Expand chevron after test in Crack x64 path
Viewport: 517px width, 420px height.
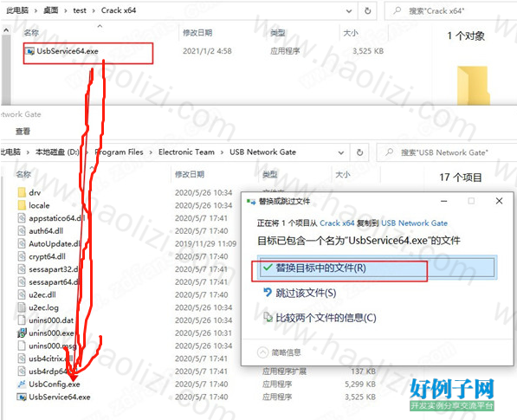[94, 10]
